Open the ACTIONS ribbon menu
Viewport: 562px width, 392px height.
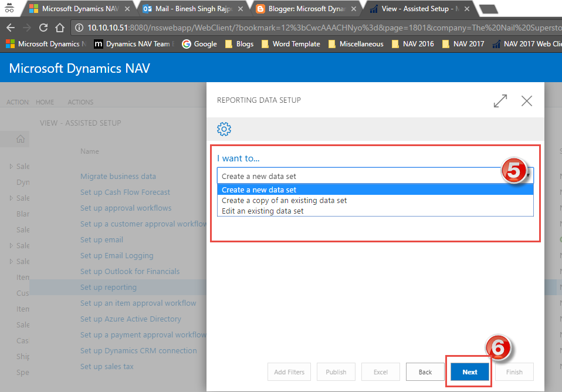(x=80, y=102)
